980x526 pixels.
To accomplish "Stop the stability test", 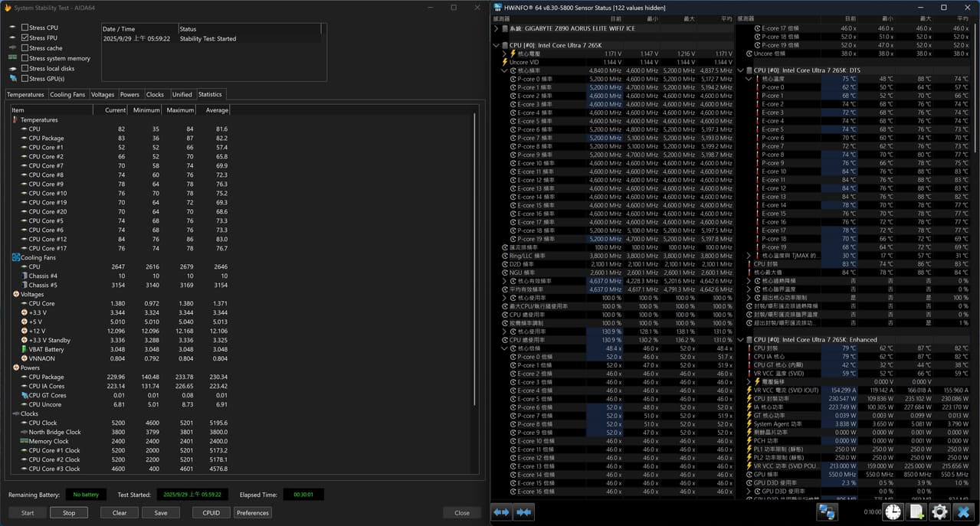I will coord(69,513).
